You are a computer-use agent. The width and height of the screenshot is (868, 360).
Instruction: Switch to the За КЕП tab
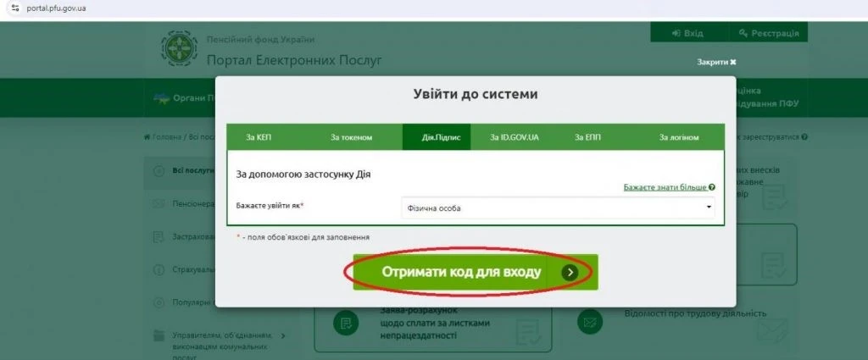click(259, 137)
